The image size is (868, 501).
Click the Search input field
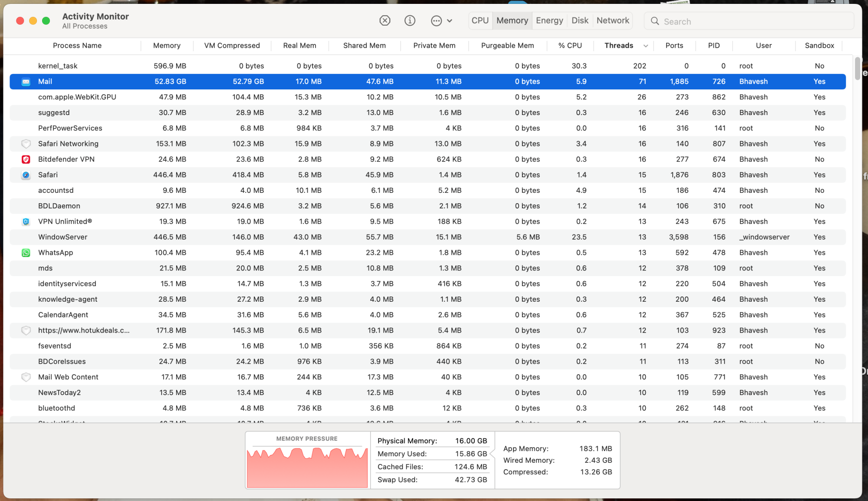click(x=755, y=21)
